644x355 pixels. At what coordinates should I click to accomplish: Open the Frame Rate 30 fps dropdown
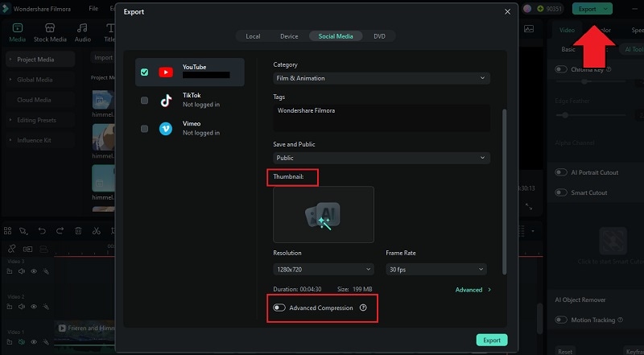click(x=436, y=270)
